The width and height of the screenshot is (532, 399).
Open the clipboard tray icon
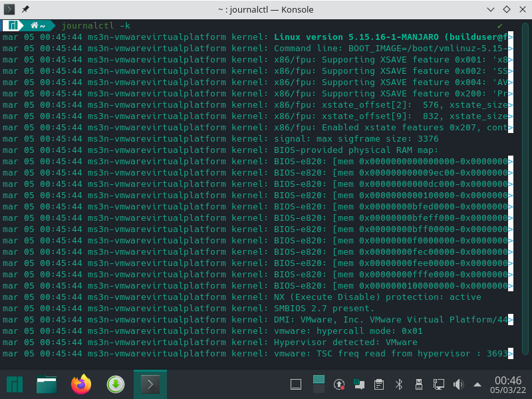pyautogui.click(x=379, y=385)
